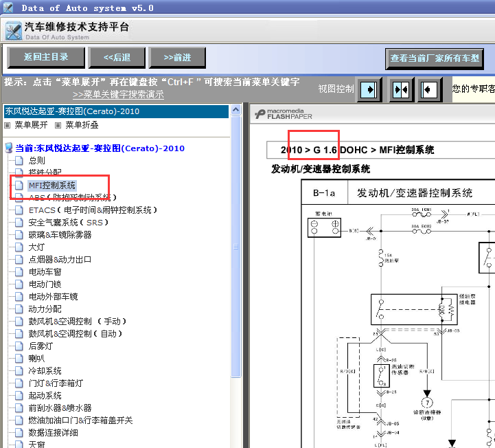The height and width of the screenshot is (448, 495).
Task: Go forward with the >>前进 button
Action: click(177, 58)
